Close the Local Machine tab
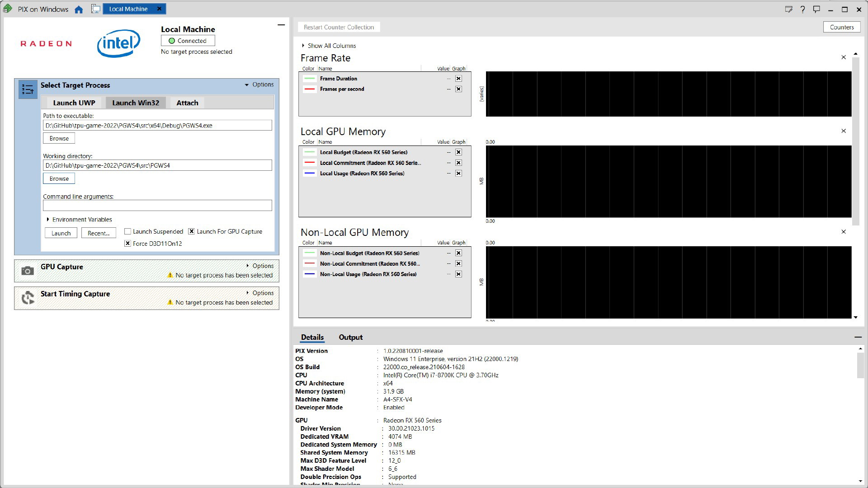The height and width of the screenshot is (488, 868). [x=159, y=9]
